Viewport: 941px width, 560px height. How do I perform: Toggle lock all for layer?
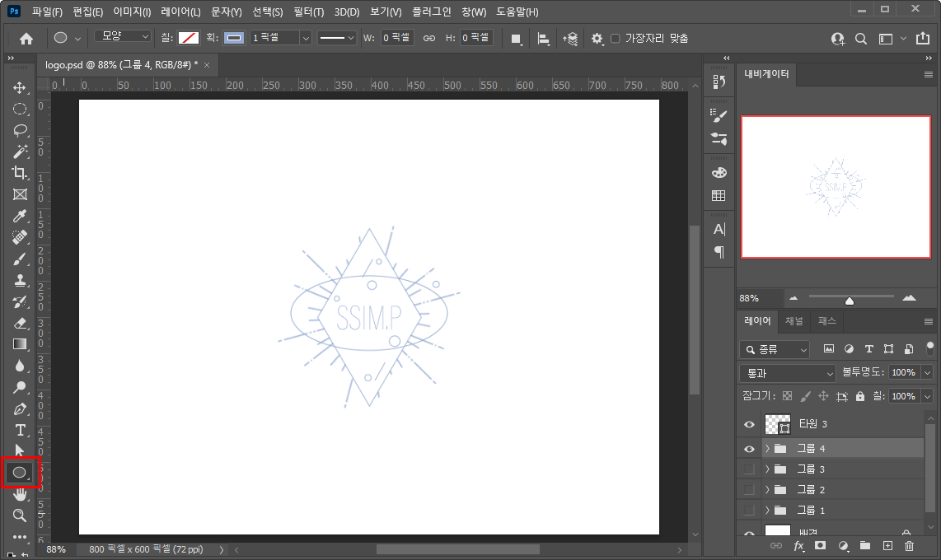tap(860, 396)
